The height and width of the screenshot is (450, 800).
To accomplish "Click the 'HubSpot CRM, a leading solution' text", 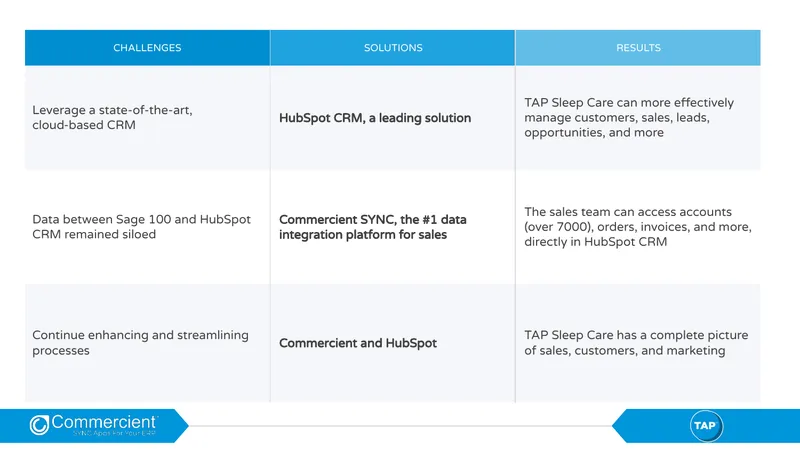I will [x=375, y=118].
